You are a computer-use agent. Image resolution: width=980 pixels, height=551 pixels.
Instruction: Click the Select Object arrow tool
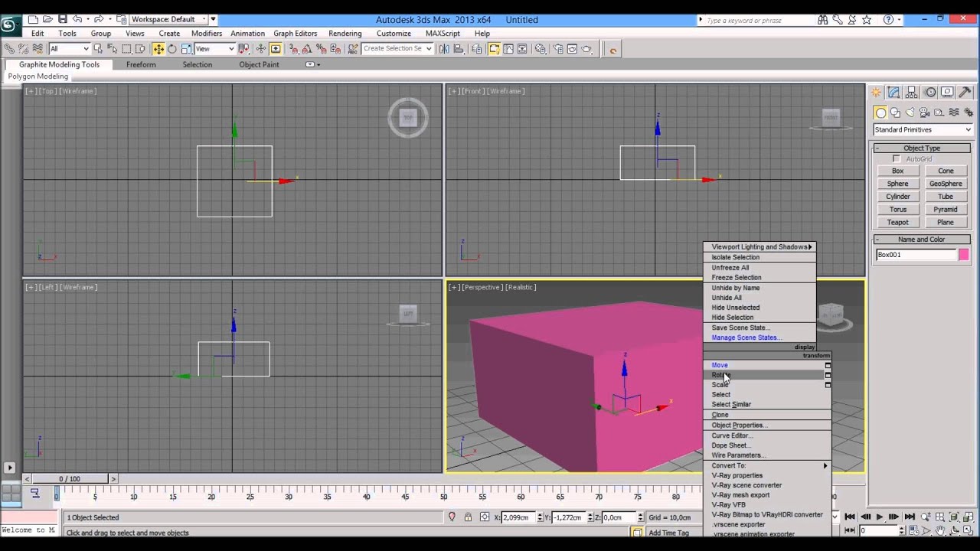[100, 49]
